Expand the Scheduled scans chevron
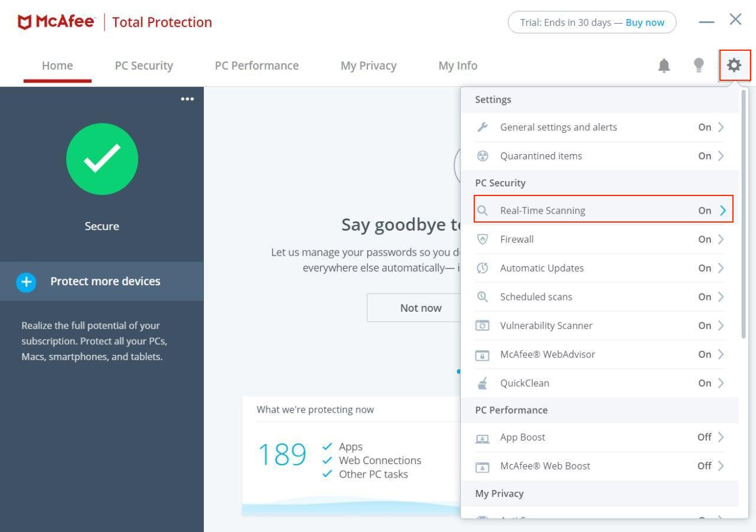This screenshot has width=756, height=532. tap(721, 296)
